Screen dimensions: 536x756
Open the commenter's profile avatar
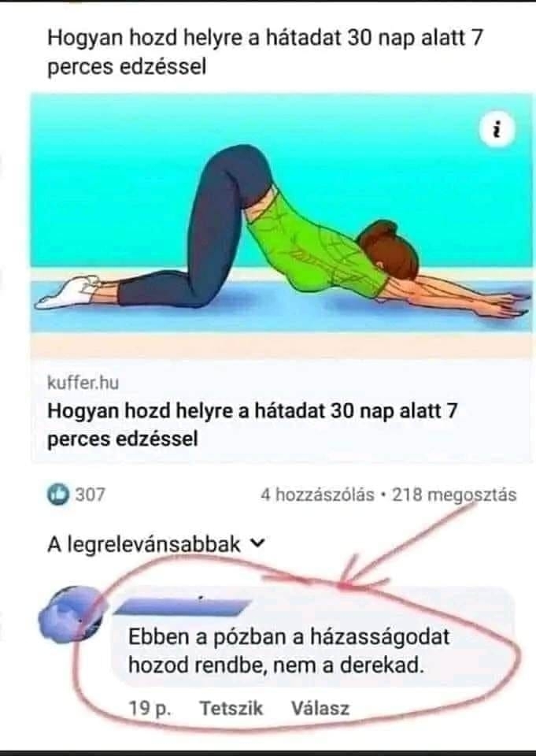point(71,615)
